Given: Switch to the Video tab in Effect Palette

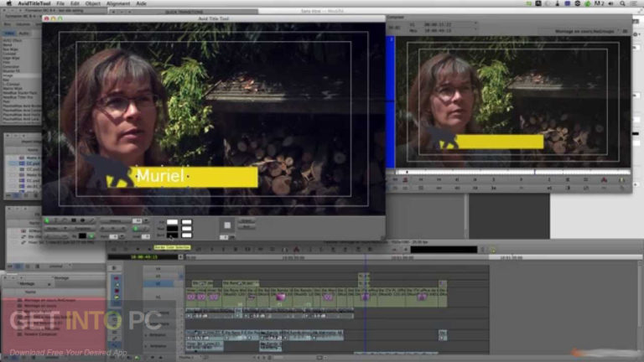Looking at the screenshot, I should (9, 33).
